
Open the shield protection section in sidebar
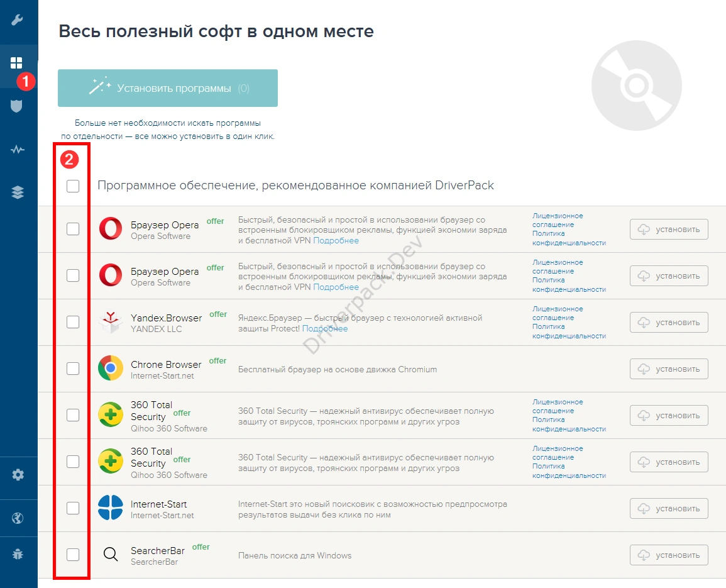tap(17, 106)
